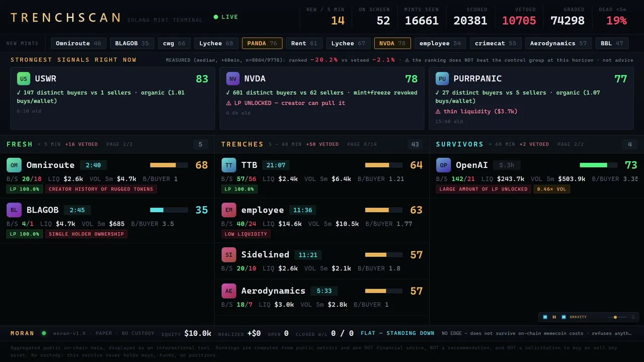644x362 pixels.
Task: Click PAGE 8/14 in the Trenches column
Action: click(x=362, y=144)
